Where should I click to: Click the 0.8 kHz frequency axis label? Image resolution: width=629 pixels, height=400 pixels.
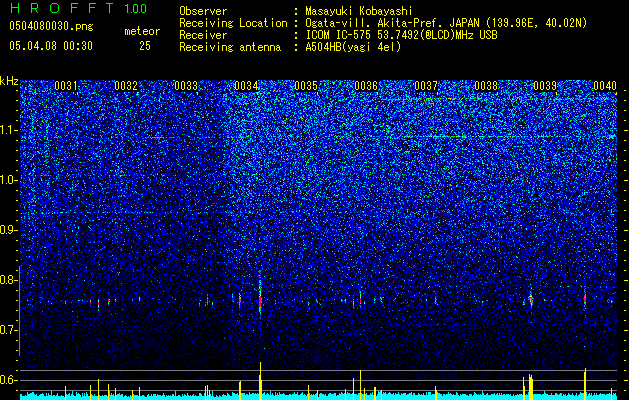[8, 280]
